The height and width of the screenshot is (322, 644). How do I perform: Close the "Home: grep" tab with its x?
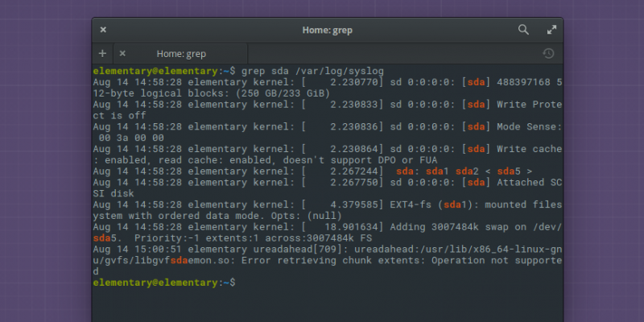pos(122,53)
